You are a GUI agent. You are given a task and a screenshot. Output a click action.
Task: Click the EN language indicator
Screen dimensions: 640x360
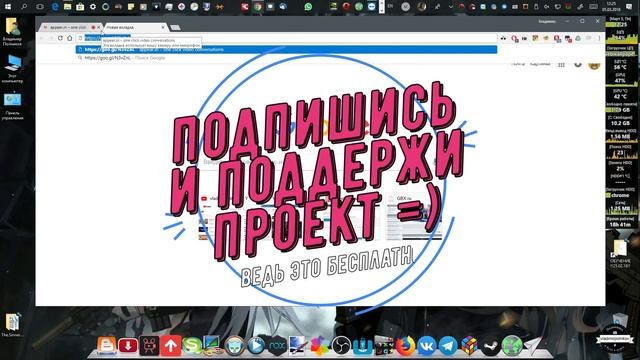tap(390, 6)
